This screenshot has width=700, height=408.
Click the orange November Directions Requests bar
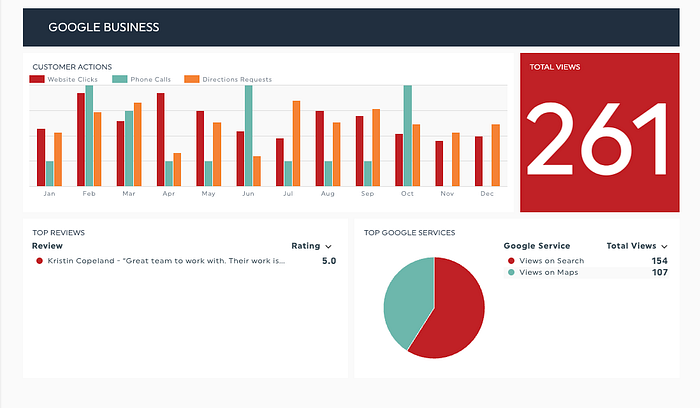point(456,159)
